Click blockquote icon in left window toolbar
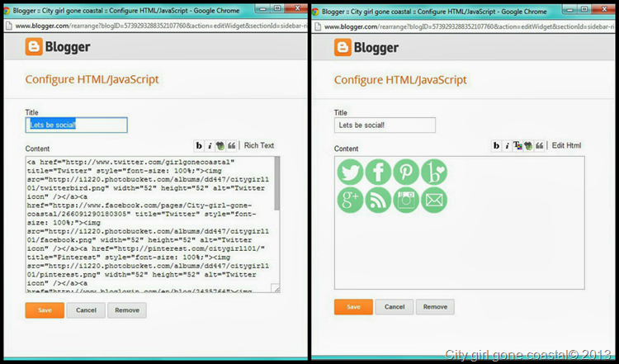The height and width of the screenshot is (364, 619). click(232, 145)
